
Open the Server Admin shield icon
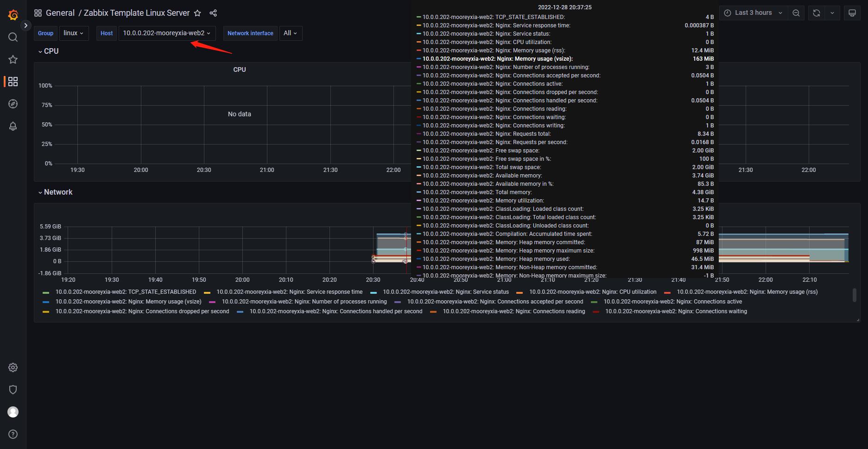13,390
